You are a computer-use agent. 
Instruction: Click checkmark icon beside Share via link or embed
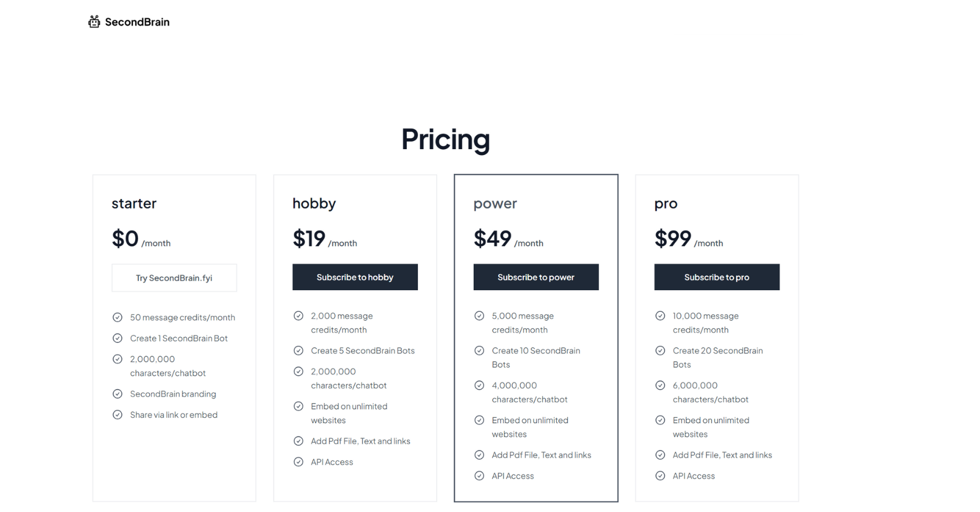coord(118,415)
